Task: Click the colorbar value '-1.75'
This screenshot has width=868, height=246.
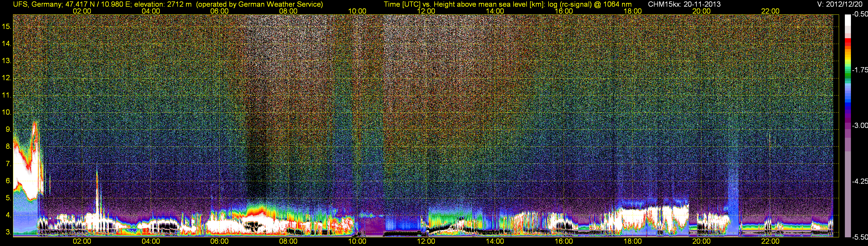Action: 860,70
